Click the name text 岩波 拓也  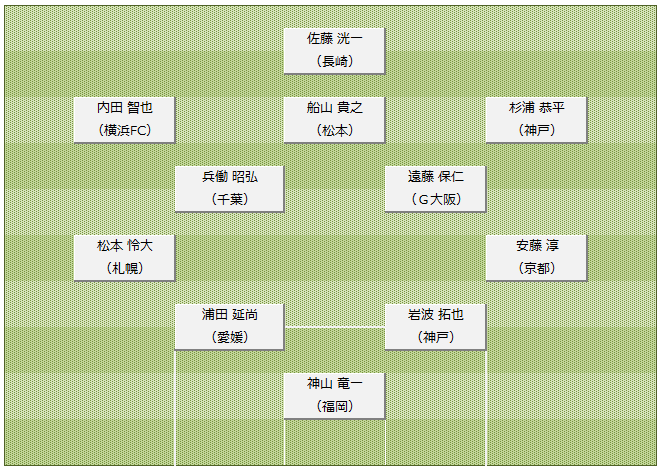(435, 315)
